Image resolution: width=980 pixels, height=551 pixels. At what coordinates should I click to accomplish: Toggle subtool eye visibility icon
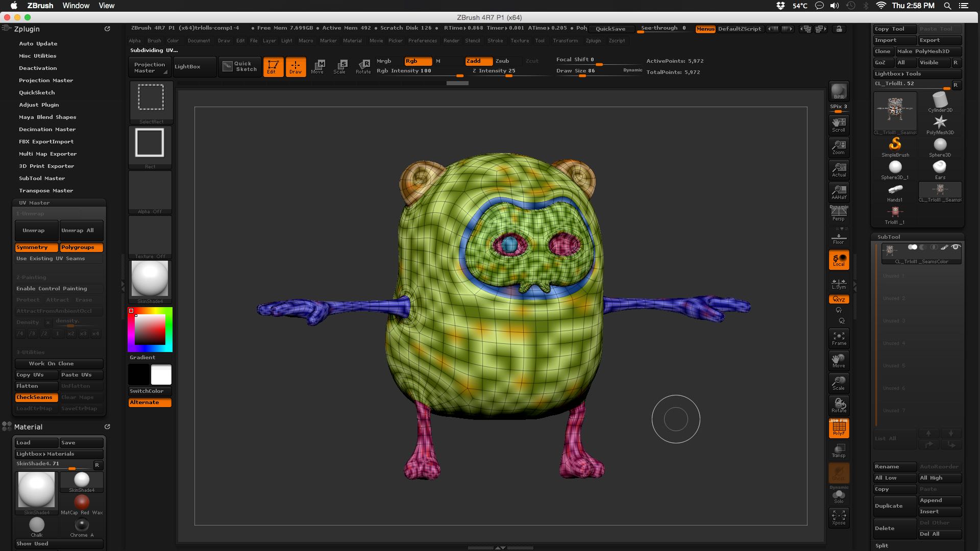pyautogui.click(x=955, y=247)
